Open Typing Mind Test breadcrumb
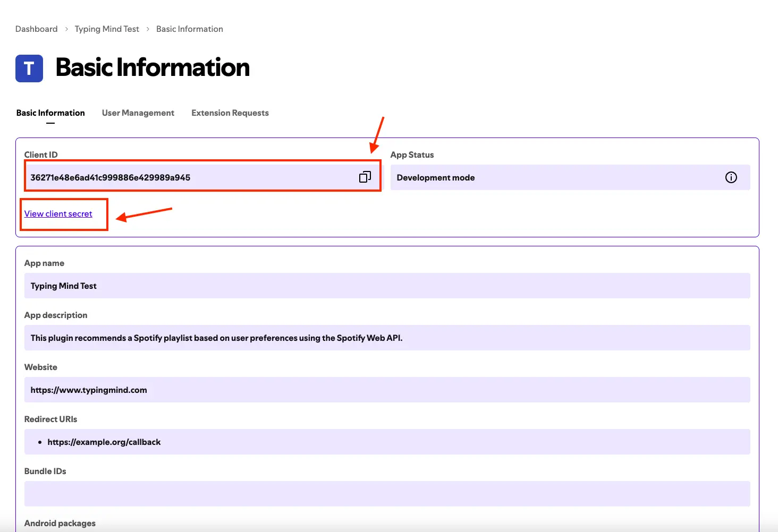This screenshot has height=532, width=778. point(107,29)
